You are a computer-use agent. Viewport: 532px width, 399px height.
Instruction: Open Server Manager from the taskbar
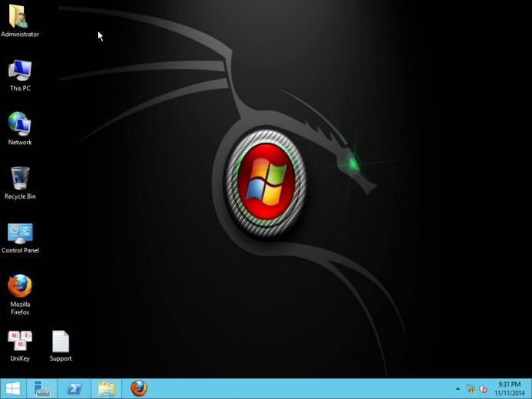42,388
